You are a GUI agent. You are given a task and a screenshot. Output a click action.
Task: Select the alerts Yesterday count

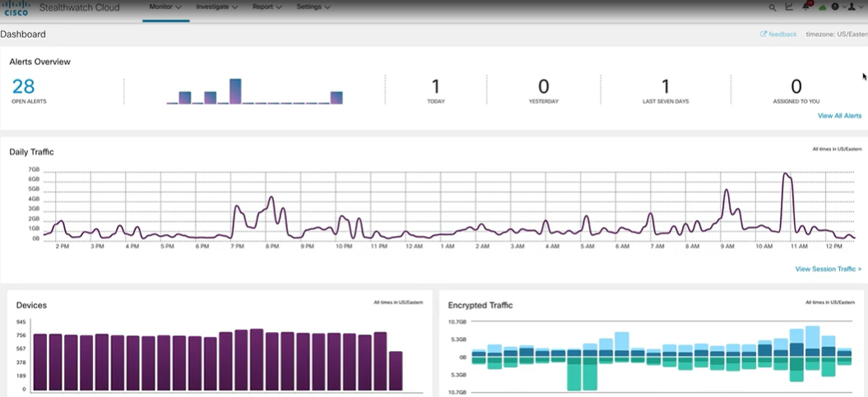(x=544, y=86)
